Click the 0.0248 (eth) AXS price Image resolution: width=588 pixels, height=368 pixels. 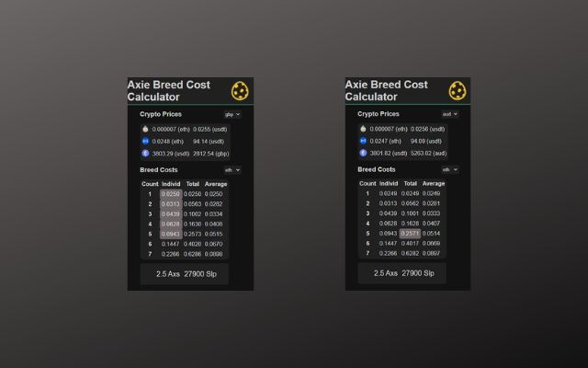tap(167, 142)
